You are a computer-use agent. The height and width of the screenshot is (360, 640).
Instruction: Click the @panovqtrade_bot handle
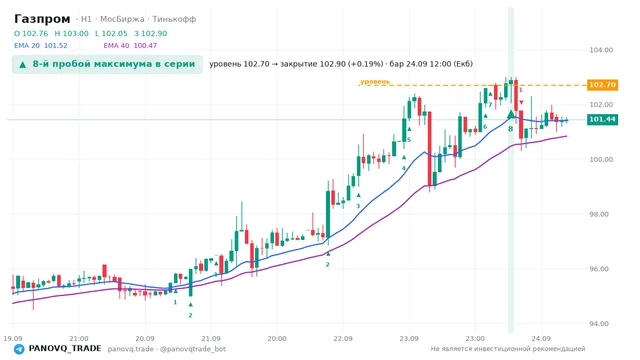click(x=193, y=349)
